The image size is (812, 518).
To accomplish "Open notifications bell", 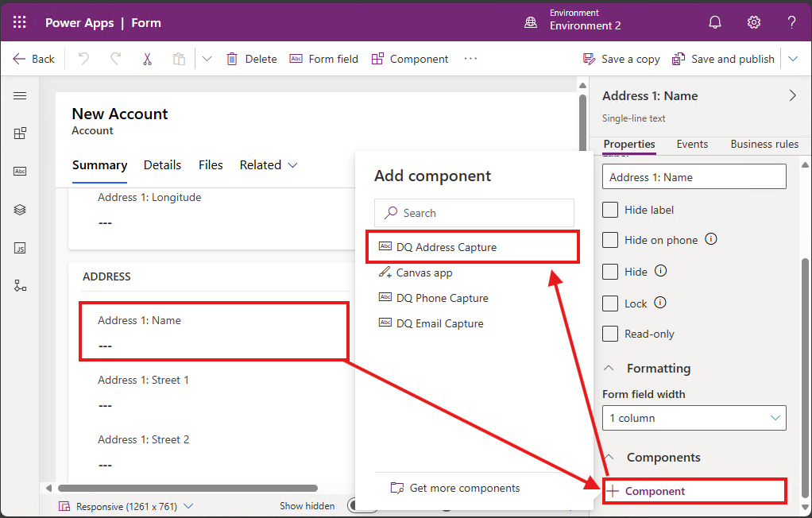I will point(714,22).
